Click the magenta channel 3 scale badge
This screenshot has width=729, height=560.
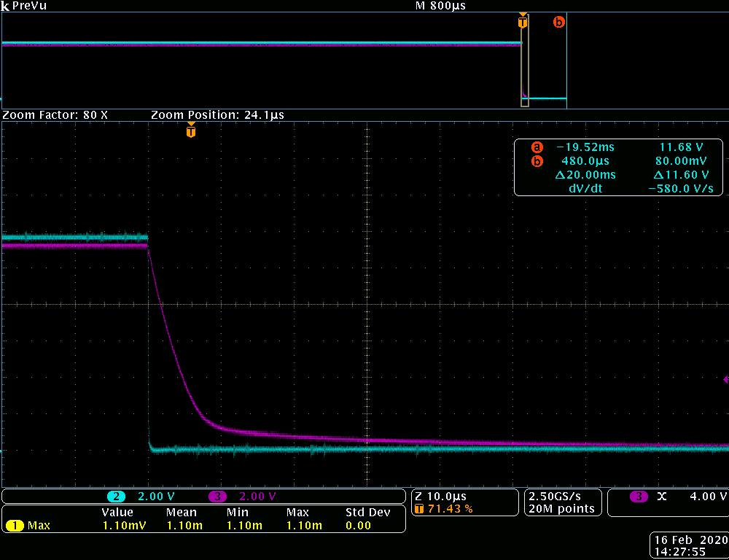pos(218,497)
